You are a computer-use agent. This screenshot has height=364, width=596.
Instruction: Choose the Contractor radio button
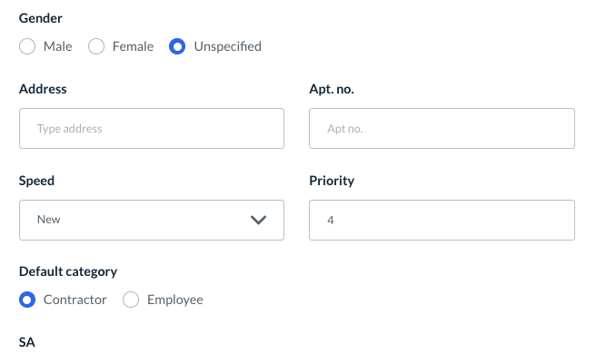[27, 300]
